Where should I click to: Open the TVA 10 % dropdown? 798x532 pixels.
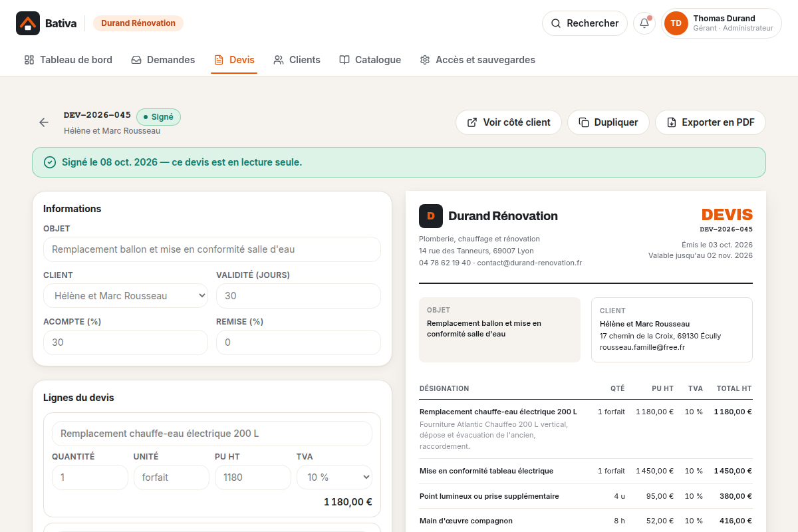pyautogui.click(x=334, y=477)
